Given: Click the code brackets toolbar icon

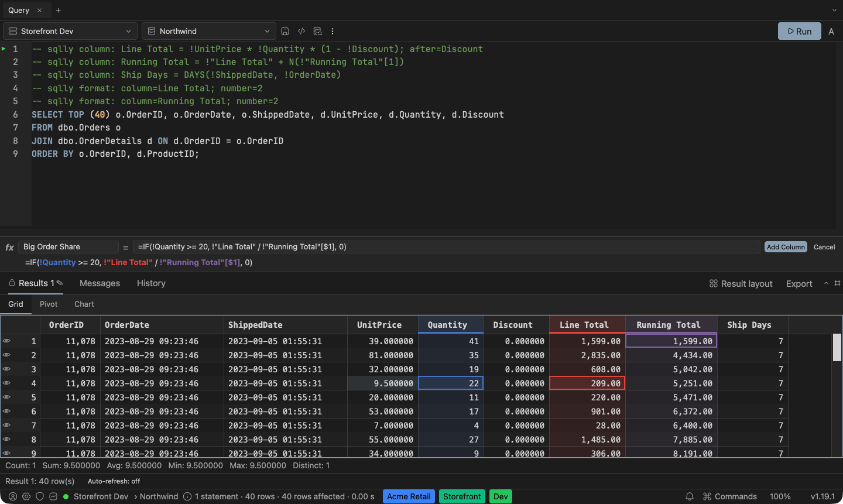Looking at the screenshot, I should [301, 31].
